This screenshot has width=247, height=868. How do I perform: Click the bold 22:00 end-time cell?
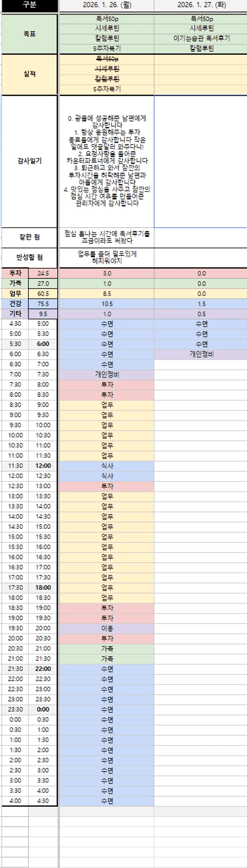[43, 669]
